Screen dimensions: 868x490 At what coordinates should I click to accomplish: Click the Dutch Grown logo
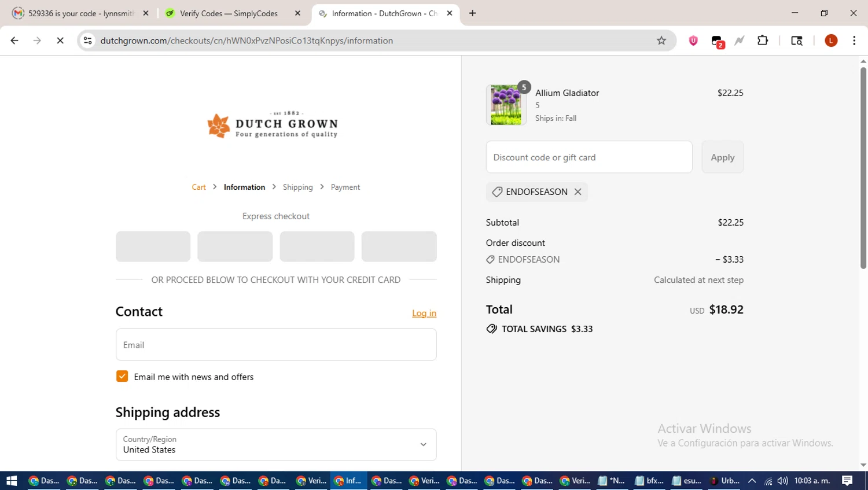click(x=273, y=125)
